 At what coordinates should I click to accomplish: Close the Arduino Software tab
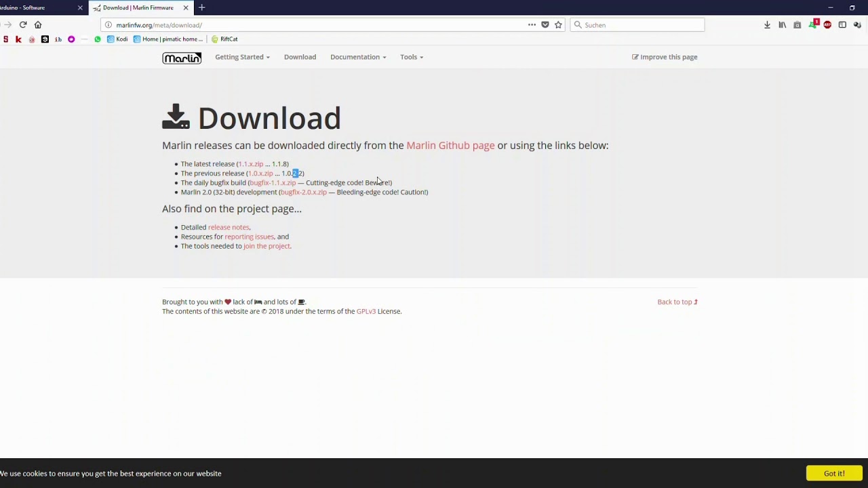point(80,7)
